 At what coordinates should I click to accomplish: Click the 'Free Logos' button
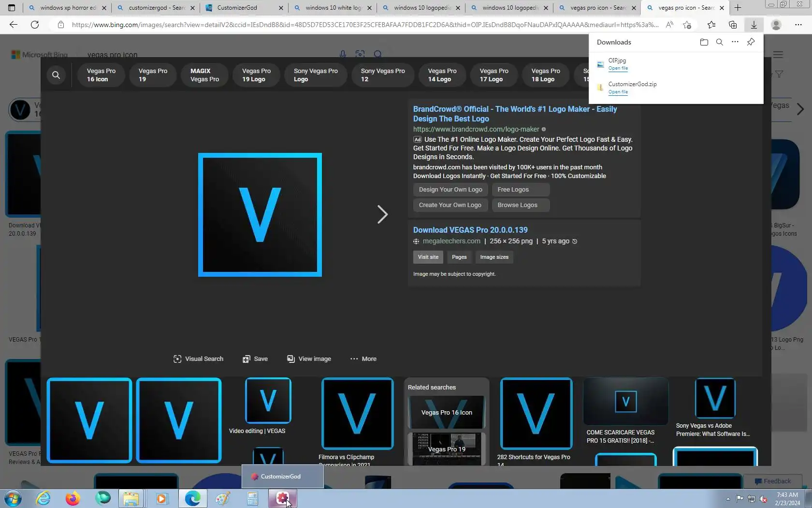pos(521,190)
